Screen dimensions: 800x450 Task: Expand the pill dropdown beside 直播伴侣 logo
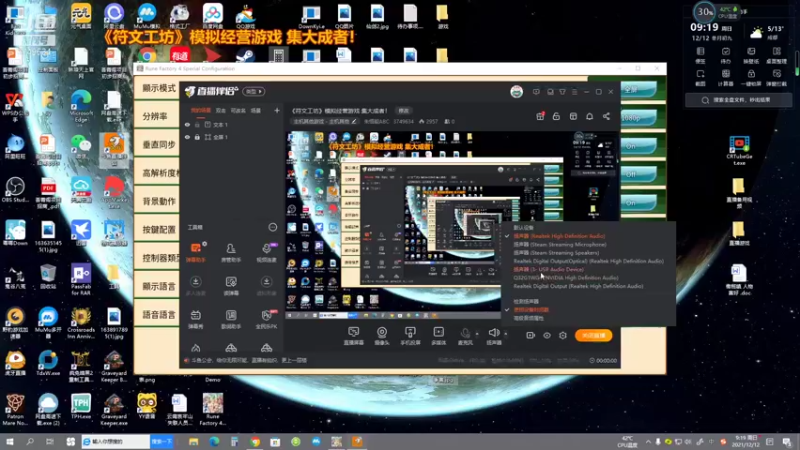pyautogui.click(x=254, y=91)
